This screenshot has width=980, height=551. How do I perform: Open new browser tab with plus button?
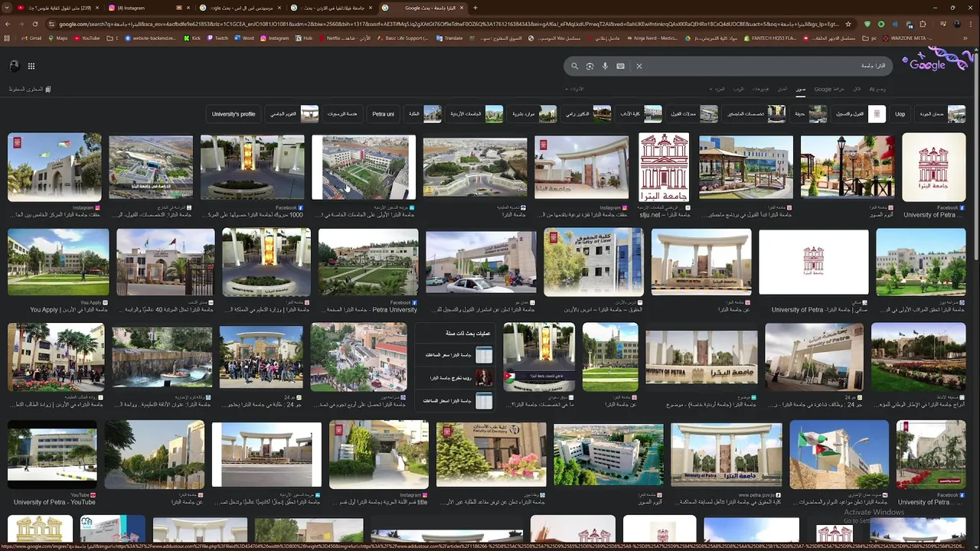[x=475, y=8]
